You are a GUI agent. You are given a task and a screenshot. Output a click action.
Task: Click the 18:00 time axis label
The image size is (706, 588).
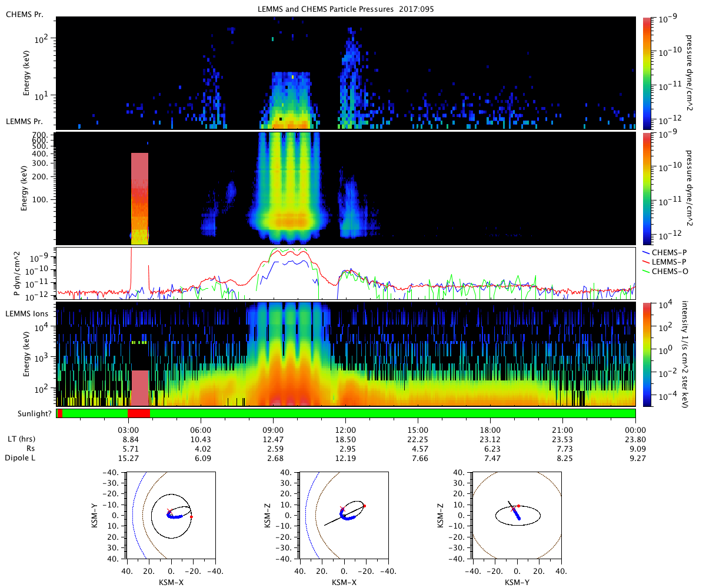491,430
